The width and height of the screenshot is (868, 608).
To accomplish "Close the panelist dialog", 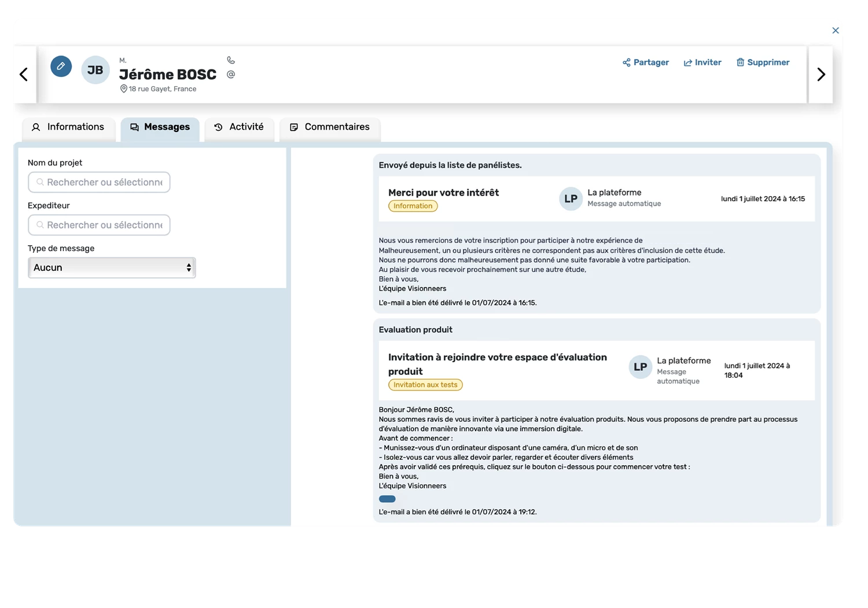I will [x=835, y=31].
